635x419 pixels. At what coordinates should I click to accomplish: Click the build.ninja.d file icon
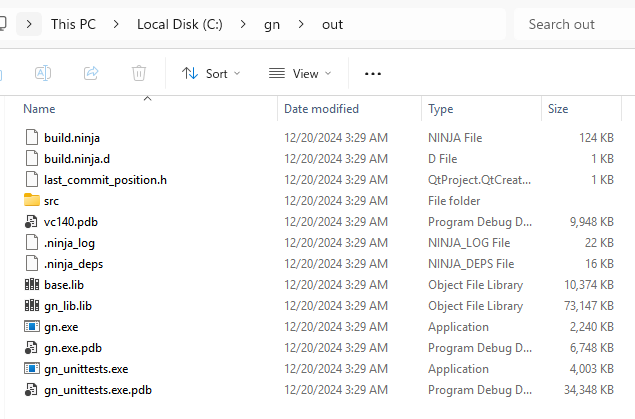[x=32, y=159]
